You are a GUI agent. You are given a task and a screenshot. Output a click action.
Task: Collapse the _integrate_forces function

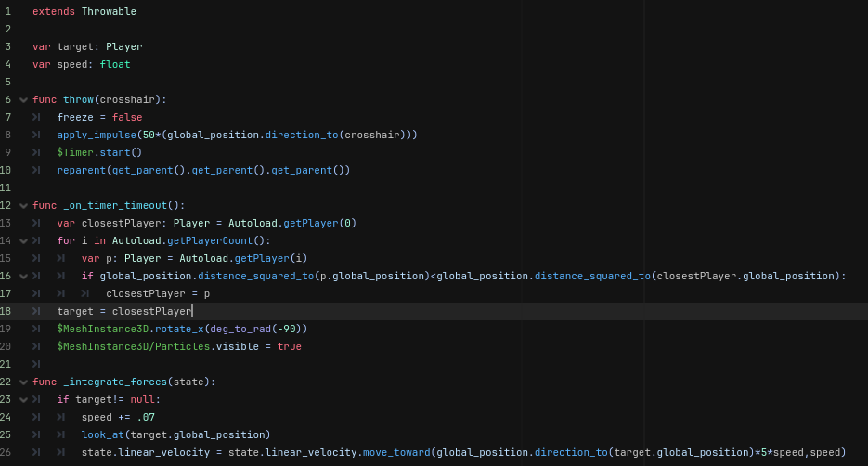click(23, 382)
